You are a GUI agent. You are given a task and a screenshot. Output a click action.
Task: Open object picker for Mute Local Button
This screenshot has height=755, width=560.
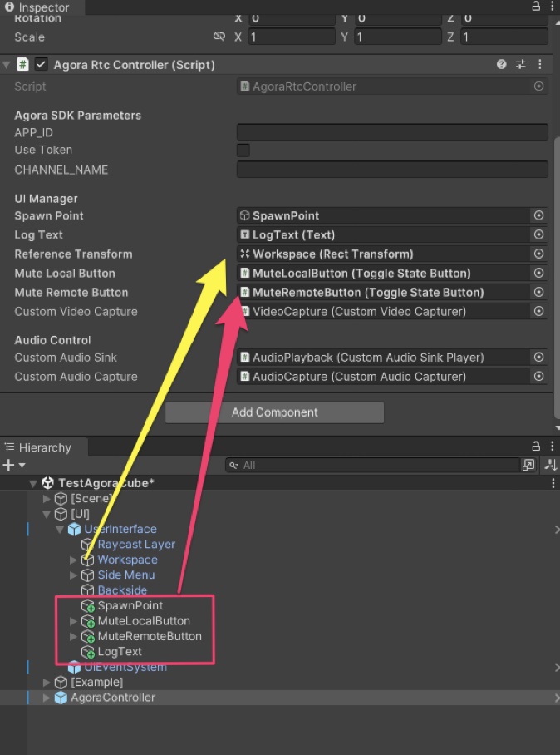539,273
